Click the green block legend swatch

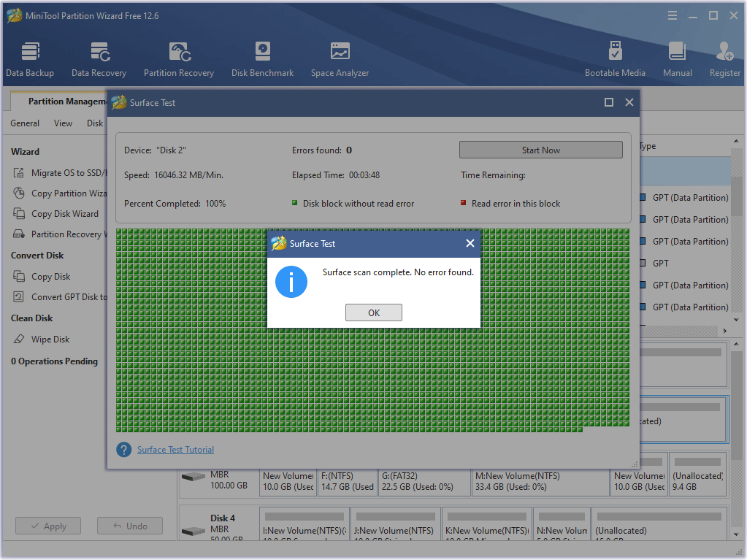294,203
